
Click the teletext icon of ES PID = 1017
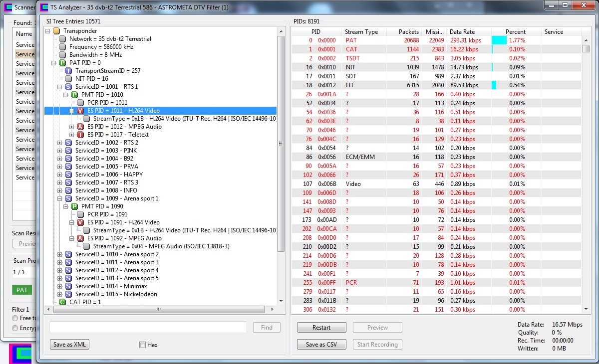(x=80, y=135)
